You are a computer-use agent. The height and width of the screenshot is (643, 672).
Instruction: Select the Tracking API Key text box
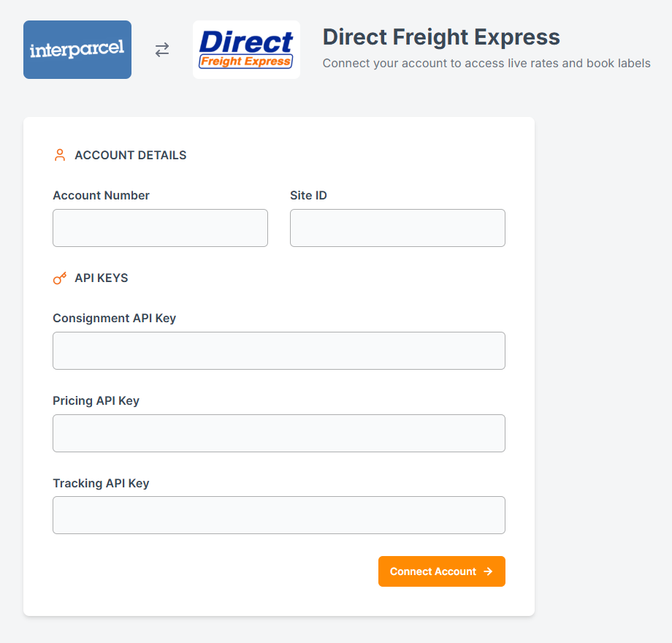pos(278,515)
